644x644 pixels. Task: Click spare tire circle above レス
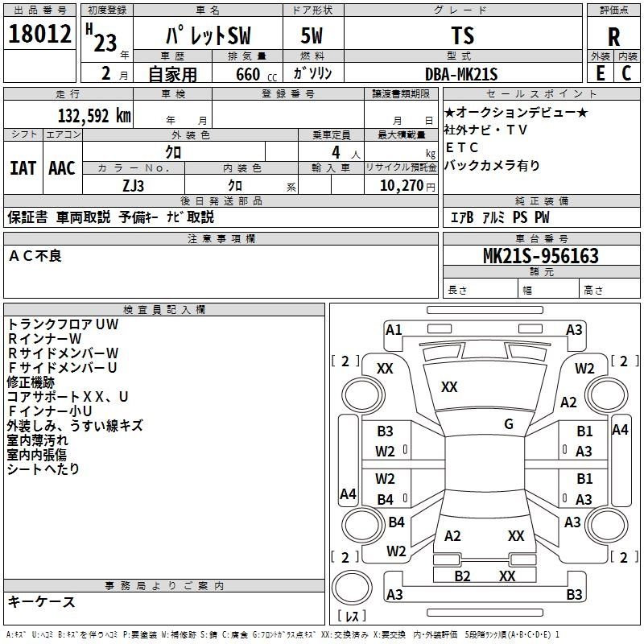pyautogui.click(x=352, y=587)
